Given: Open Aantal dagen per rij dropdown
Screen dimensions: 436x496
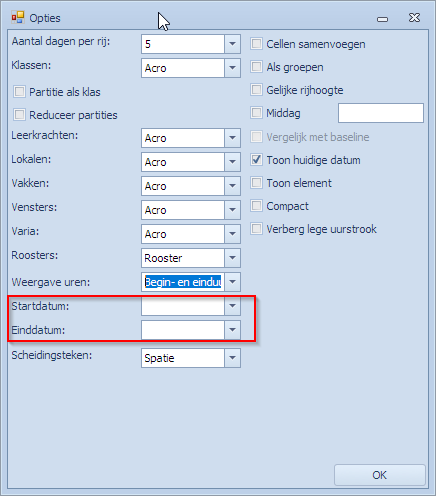Looking at the screenshot, I should 232,44.
